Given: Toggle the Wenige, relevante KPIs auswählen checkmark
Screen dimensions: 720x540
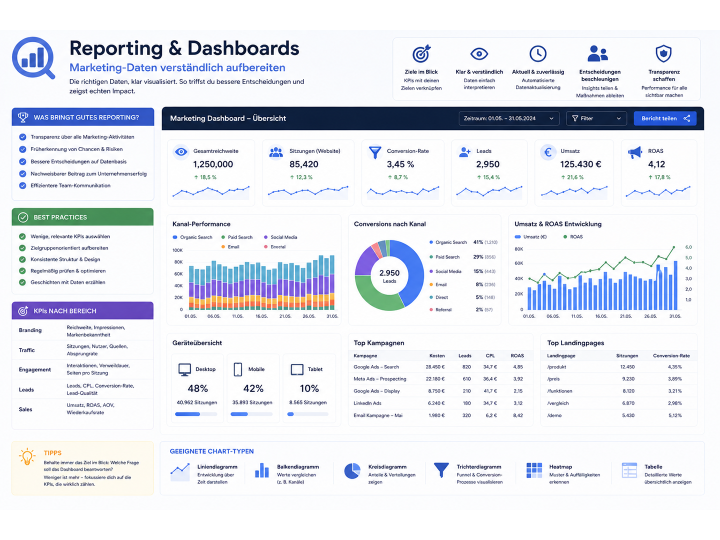Looking at the screenshot, I should pos(22,236).
